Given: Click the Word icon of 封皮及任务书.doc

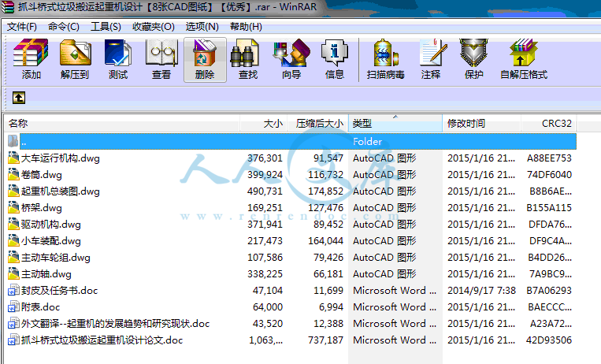Looking at the screenshot, I should click(x=13, y=290).
